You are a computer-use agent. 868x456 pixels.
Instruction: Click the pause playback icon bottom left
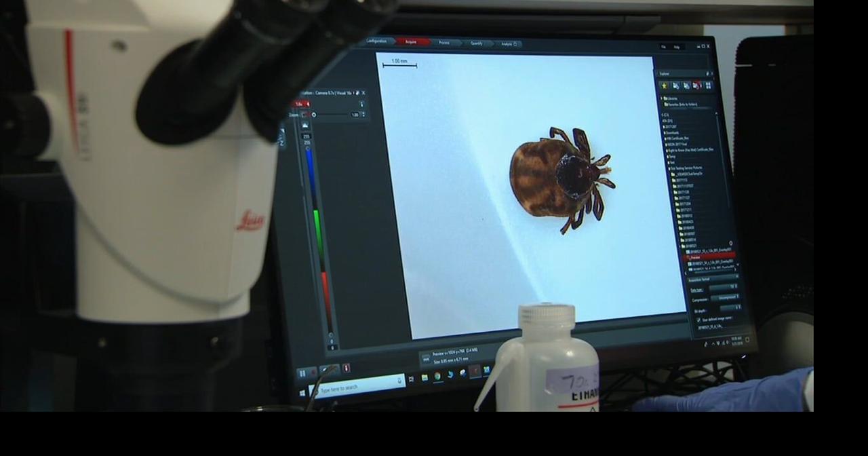coord(302,372)
